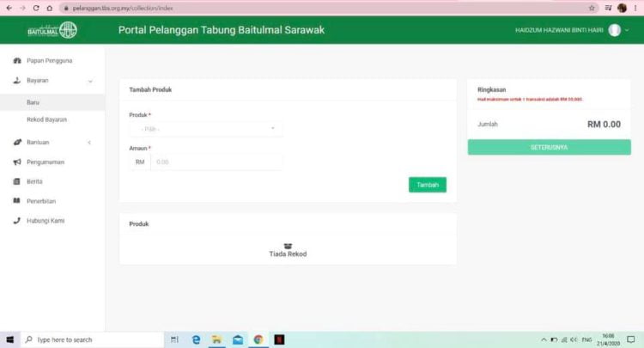644x348 pixels.
Task: Open Netflix from the taskbar
Action: (279, 339)
